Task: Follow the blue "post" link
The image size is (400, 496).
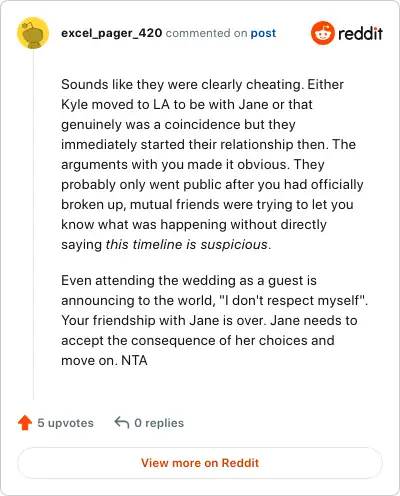Action: click(x=263, y=33)
